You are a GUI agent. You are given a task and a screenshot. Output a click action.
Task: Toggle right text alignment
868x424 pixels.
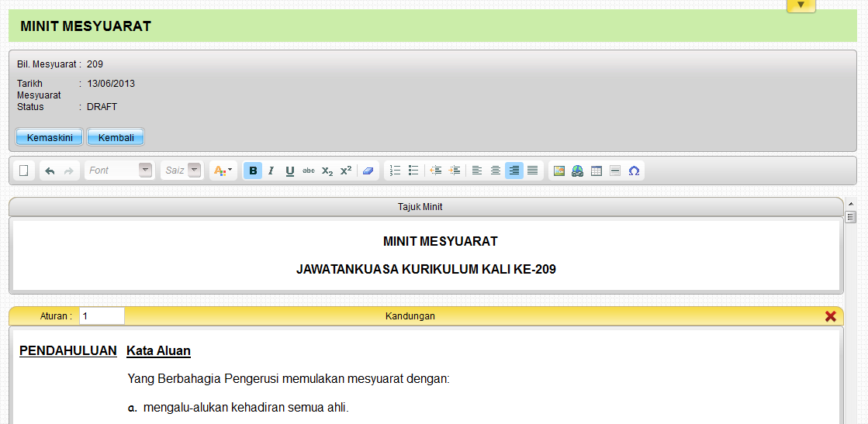pyautogui.click(x=514, y=171)
